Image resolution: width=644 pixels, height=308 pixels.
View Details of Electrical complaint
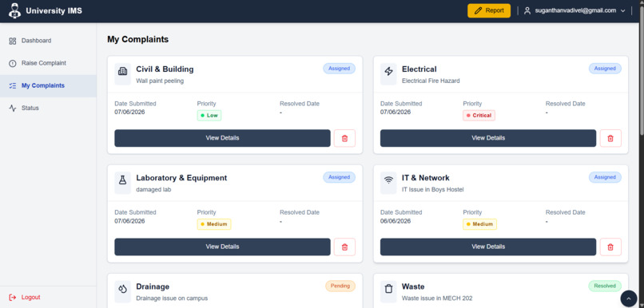(x=488, y=138)
